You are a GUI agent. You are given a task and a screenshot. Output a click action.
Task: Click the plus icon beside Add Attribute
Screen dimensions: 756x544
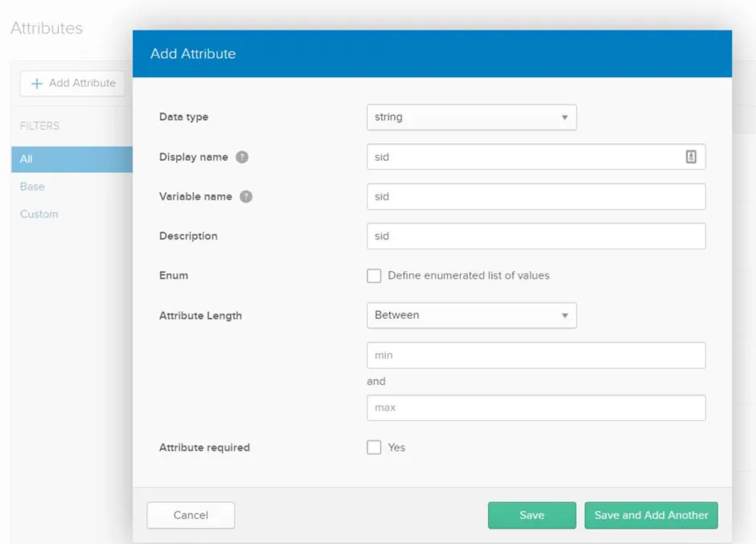click(x=37, y=84)
